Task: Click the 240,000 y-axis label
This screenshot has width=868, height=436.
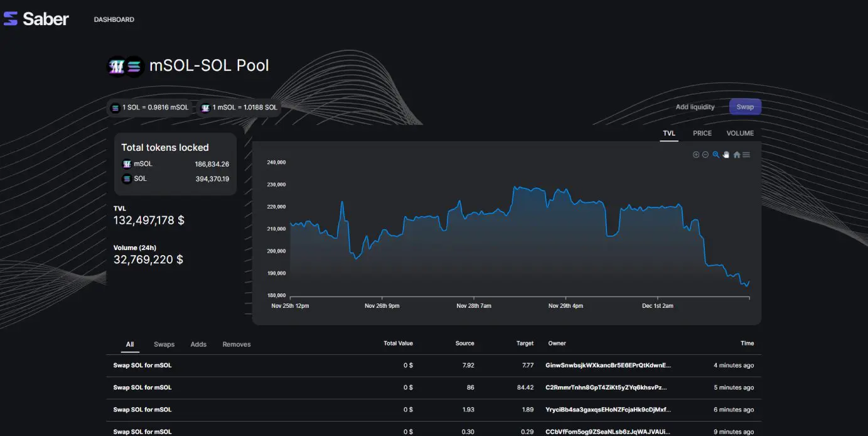Action: pos(277,162)
